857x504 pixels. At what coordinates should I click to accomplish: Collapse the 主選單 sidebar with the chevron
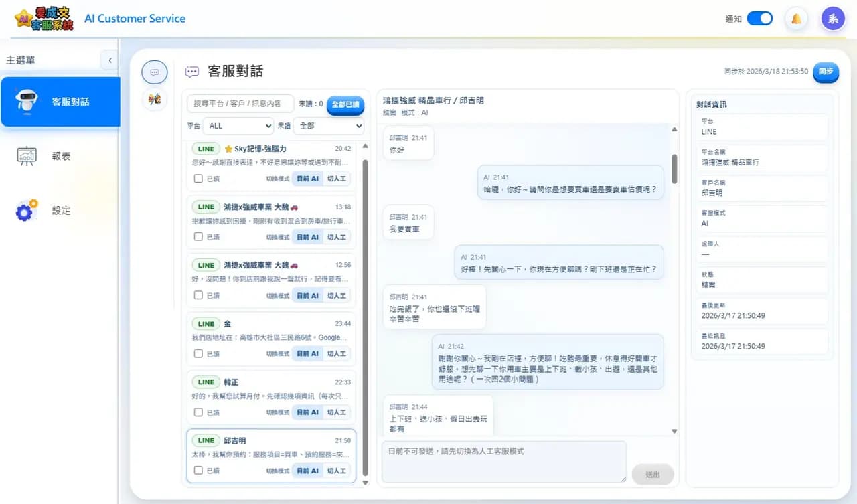click(x=110, y=59)
